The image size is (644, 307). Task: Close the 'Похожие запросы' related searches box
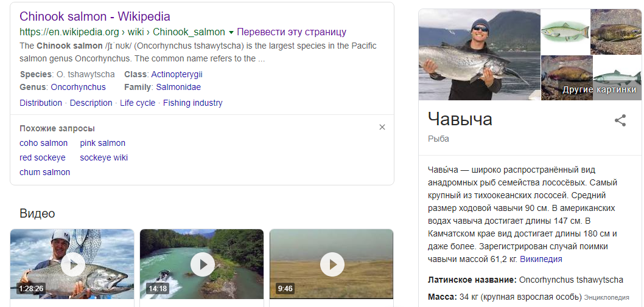pos(382,127)
